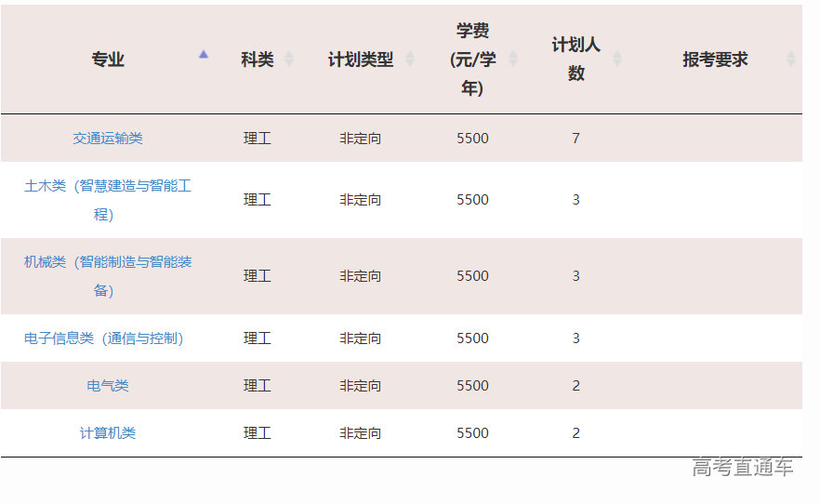Click sort arrows beside 科类 header
The width and height of the screenshot is (820, 504).
click(289, 60)
